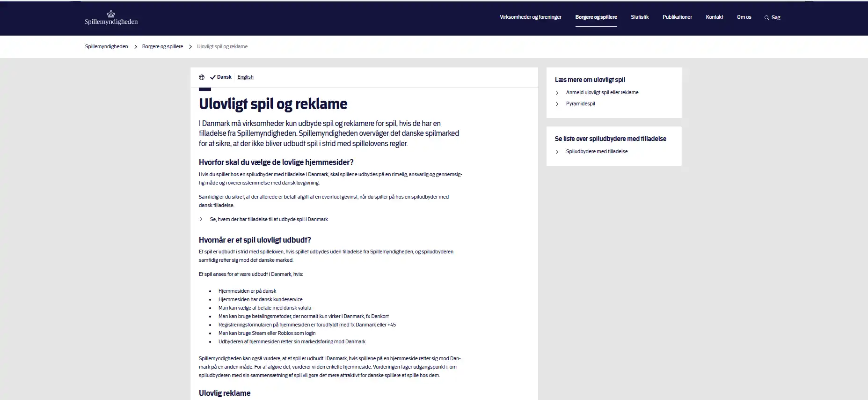Click the 'Ulovlig reklame' heading

225,393
